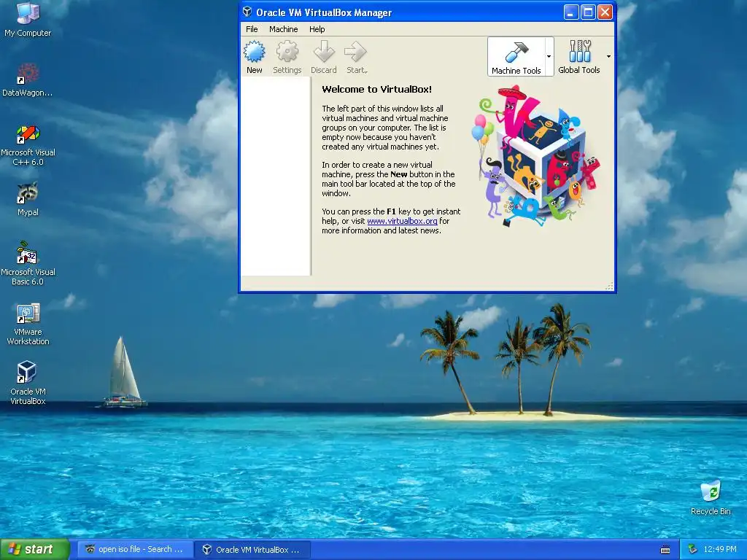Click the Oracle VM VirtualBox taskbar button
This screenshot has height=560, width=747.
tap(253, 549)
